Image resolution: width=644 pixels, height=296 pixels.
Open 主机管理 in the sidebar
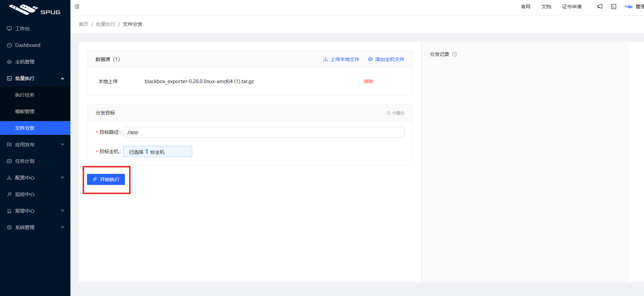pos(35,62)
